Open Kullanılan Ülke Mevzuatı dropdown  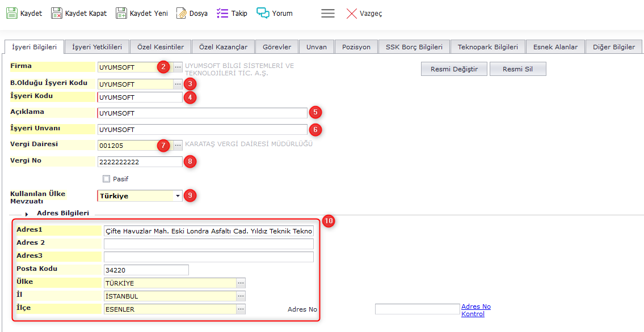[x=178, y=196]
